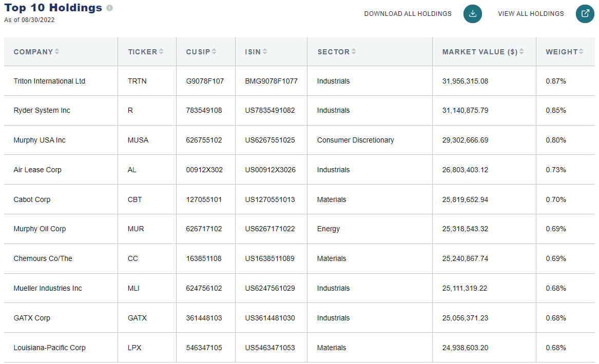Select Cabot Corp company name

point(32,199)
